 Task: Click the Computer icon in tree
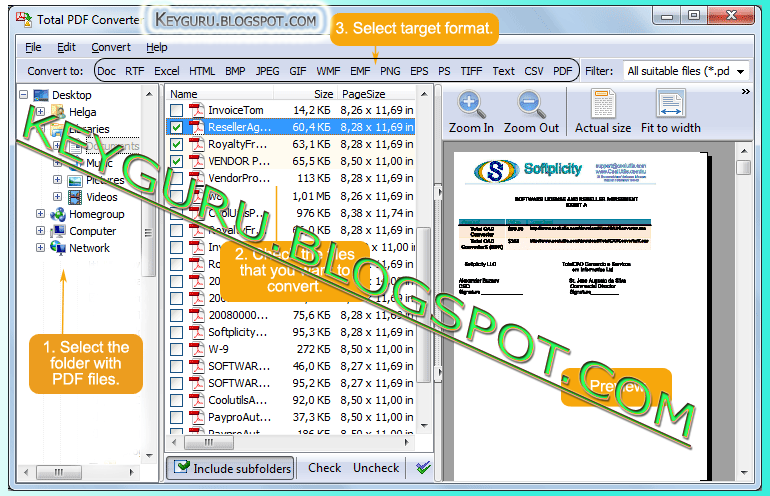pos(58,231)
